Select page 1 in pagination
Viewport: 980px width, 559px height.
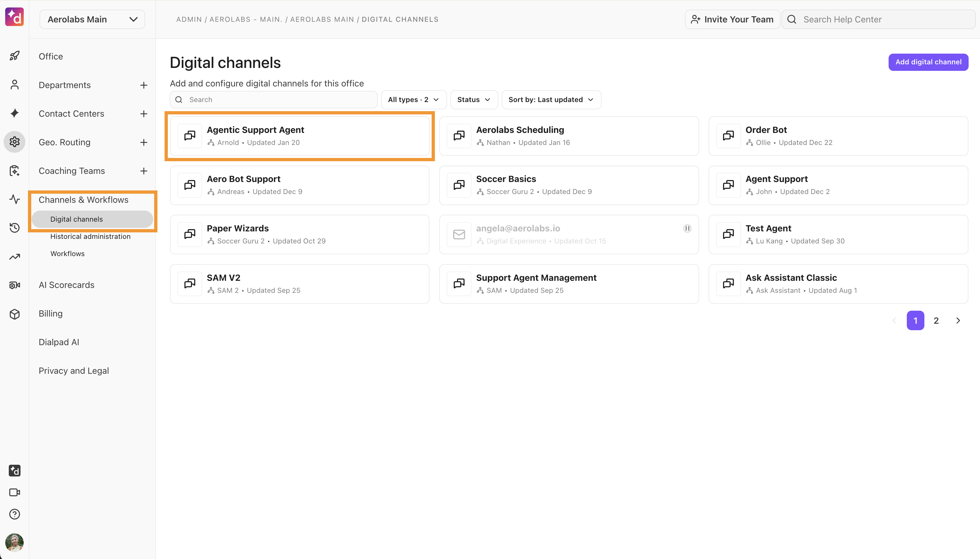point(916,320)
